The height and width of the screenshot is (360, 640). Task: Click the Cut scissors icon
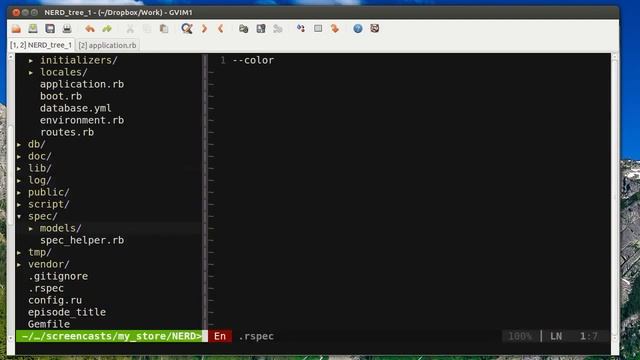pos(130,29)
